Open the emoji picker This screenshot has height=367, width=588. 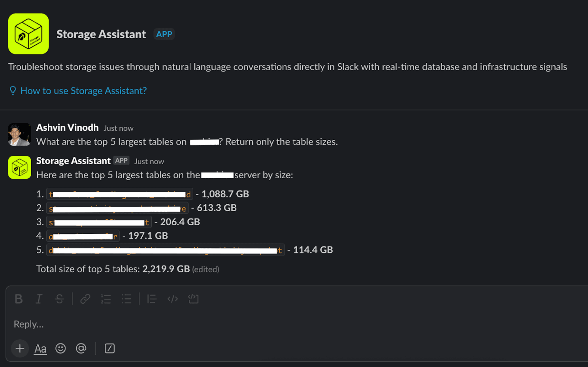click(x=60, y=348)
